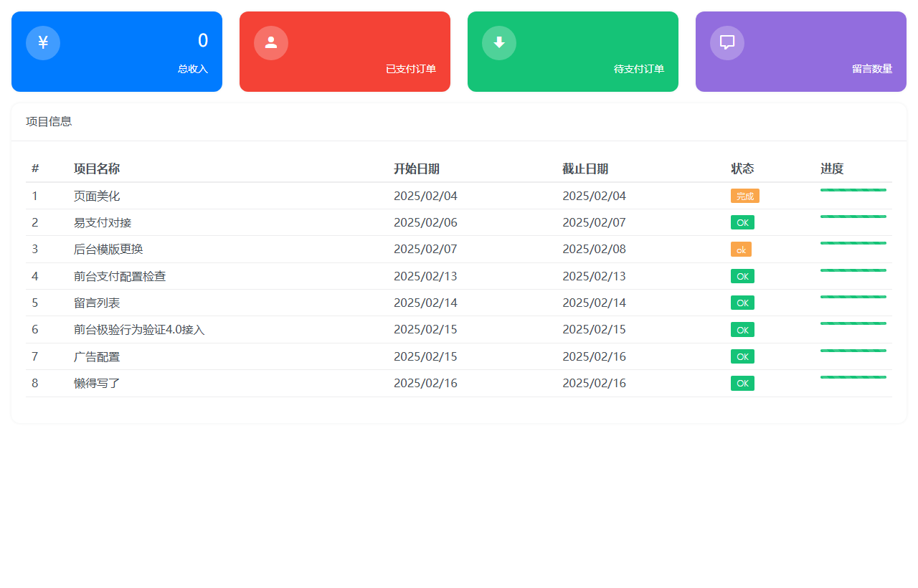
Task: Click the total income value 0
Action: [x=203, y=41]
